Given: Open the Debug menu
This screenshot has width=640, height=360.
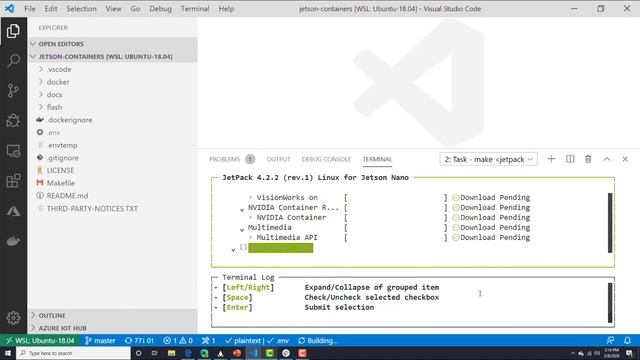Looking at the screenshot, I should coord(160,9).
